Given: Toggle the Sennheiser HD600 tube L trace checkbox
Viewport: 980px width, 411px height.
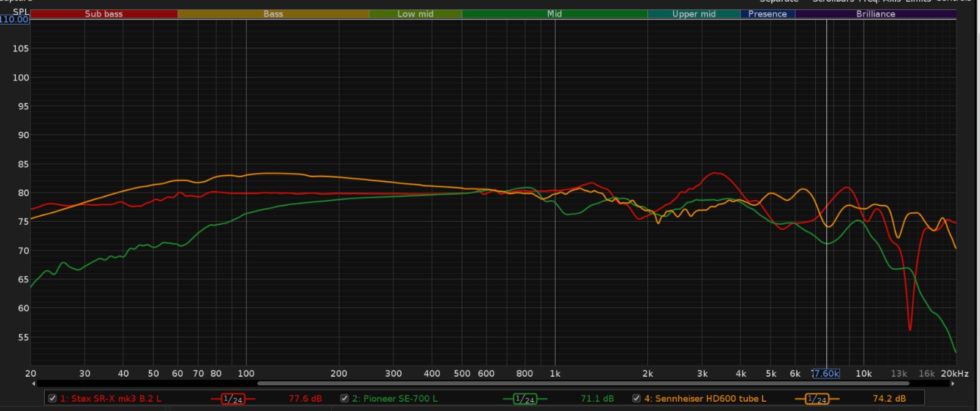Looking at the screenshot, I should (x=636, y=398).
